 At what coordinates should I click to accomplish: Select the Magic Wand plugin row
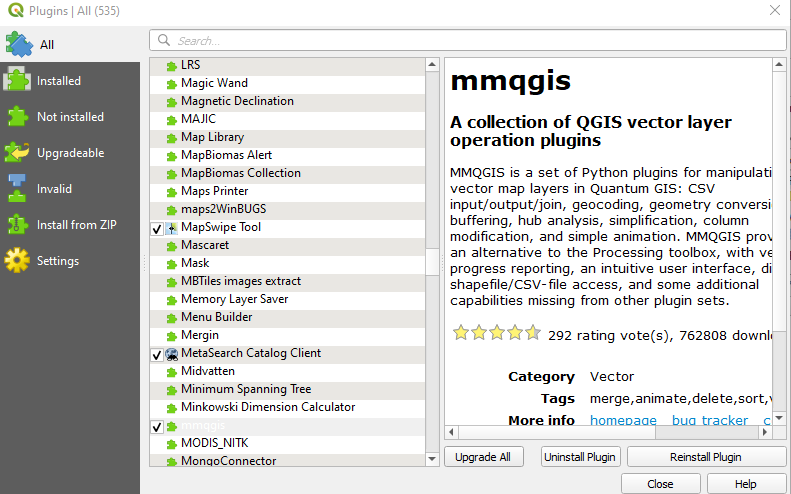tap(288, 83)
